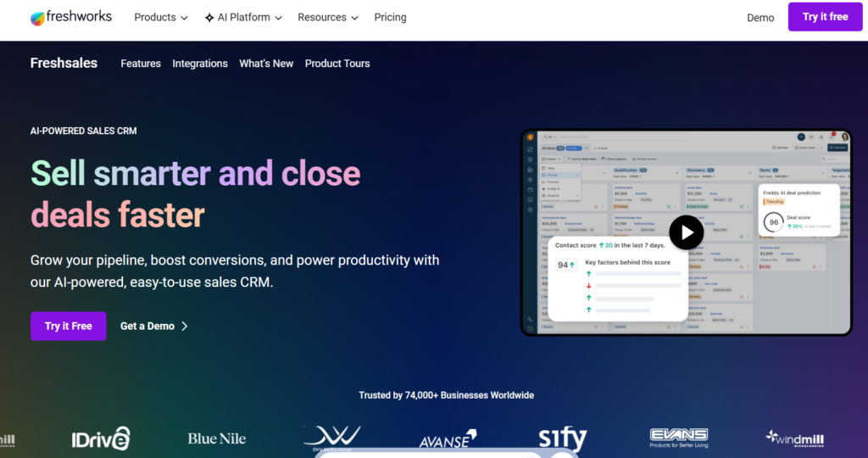Click the AI-POWERED SALES CRM label
The height and width of the screenshot is (458, 868).
(x=84, y=131)
